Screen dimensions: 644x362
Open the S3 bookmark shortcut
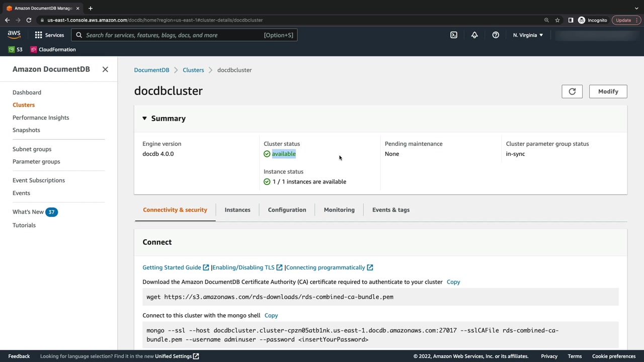[16, 50]
